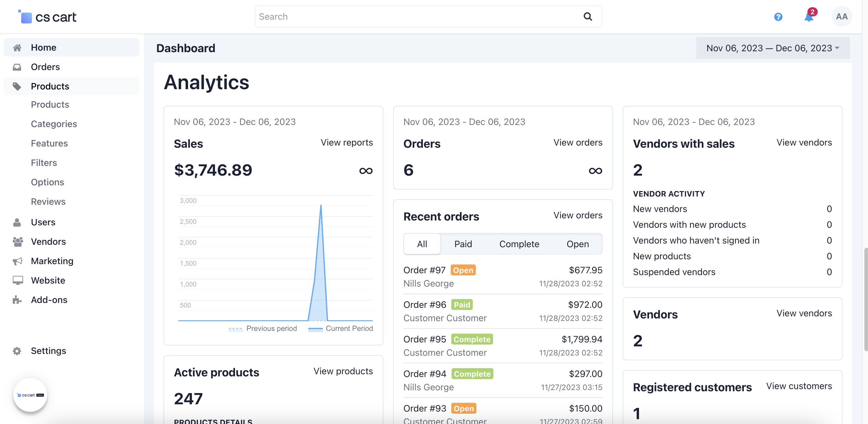Click the Marketing megaphone icon
Image resolution: width=868 pixels, height=424 pixels.
17,261
